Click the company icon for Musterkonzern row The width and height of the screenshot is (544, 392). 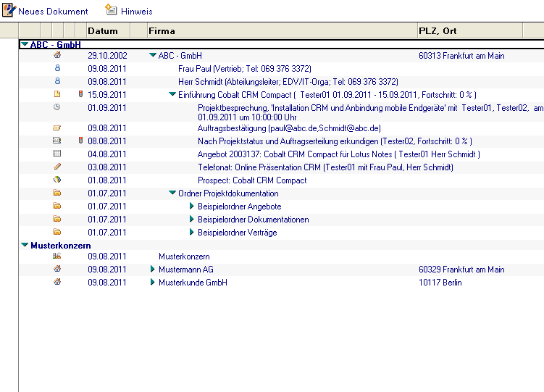pyautogui.click(x=57, y=257)
